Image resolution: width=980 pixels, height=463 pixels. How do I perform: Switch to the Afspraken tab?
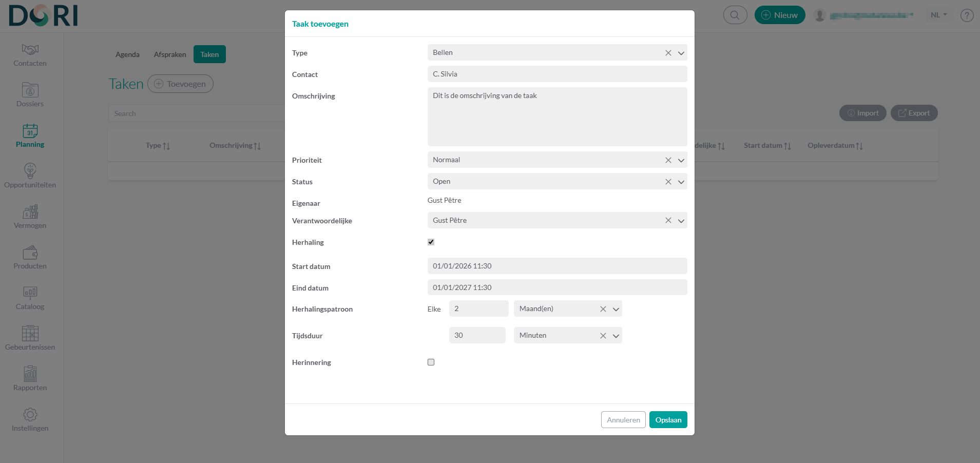[x=170, y=54]
